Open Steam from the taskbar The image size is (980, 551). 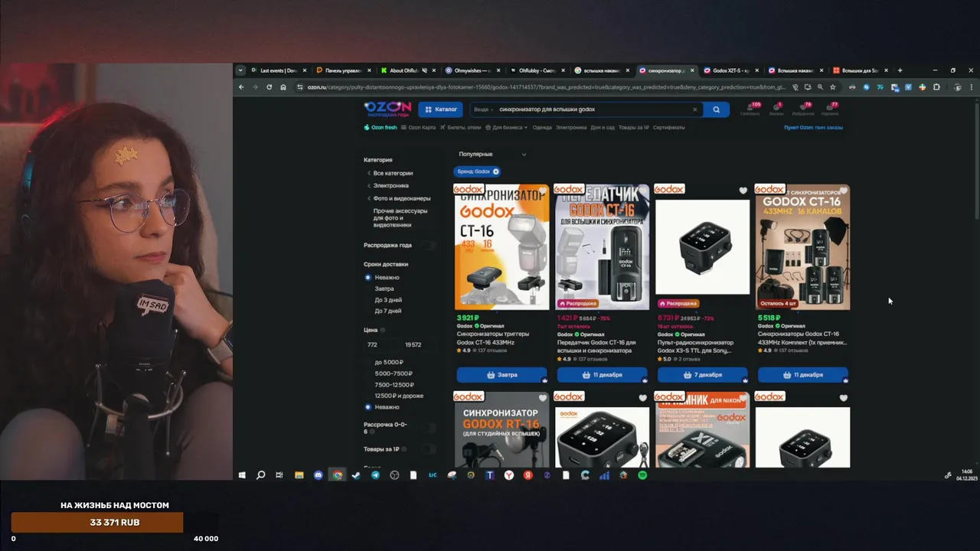click(x=356, y=475)
